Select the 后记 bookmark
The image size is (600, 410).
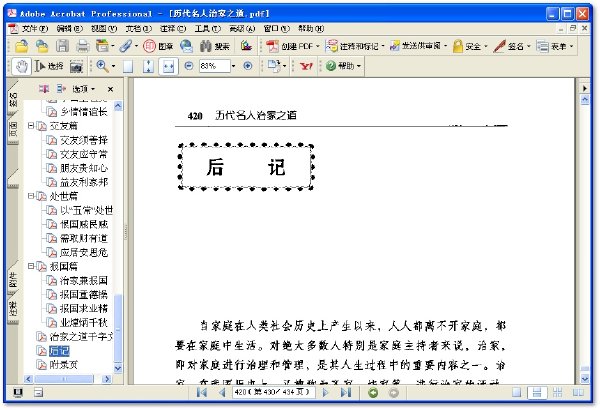(59, 351)
